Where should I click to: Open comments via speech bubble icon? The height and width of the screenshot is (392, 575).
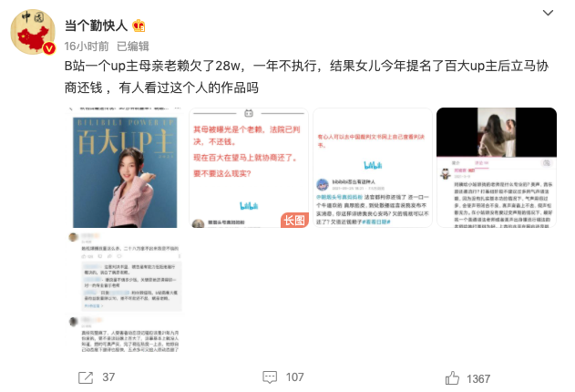click(270, 377)
